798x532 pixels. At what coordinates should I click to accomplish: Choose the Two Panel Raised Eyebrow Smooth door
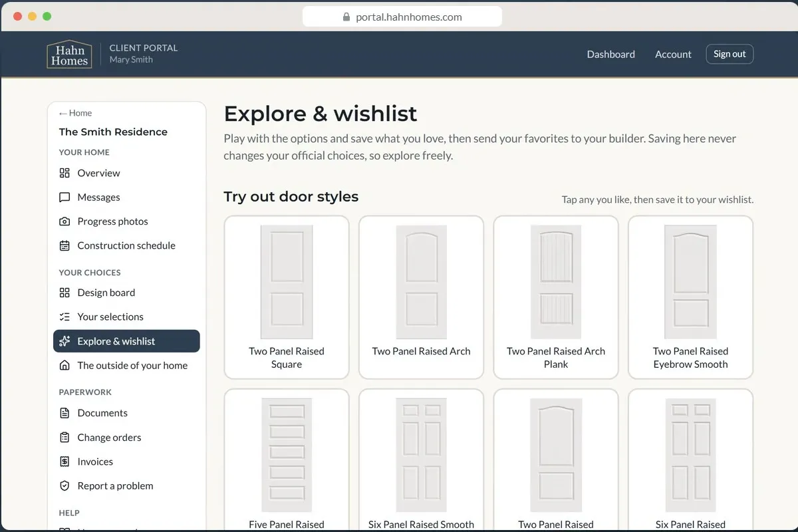pyautogui.click(x=690, y=297)
